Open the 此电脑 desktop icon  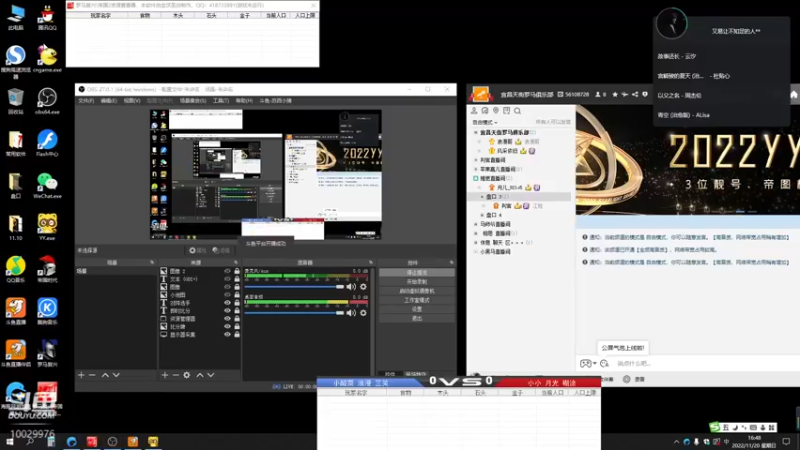(16, 17)
